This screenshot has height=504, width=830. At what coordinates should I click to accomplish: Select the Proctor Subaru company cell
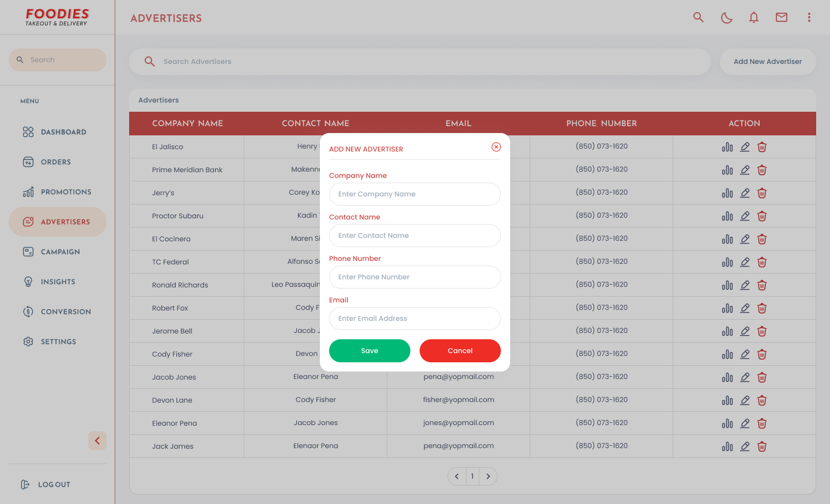click(187, 216)
